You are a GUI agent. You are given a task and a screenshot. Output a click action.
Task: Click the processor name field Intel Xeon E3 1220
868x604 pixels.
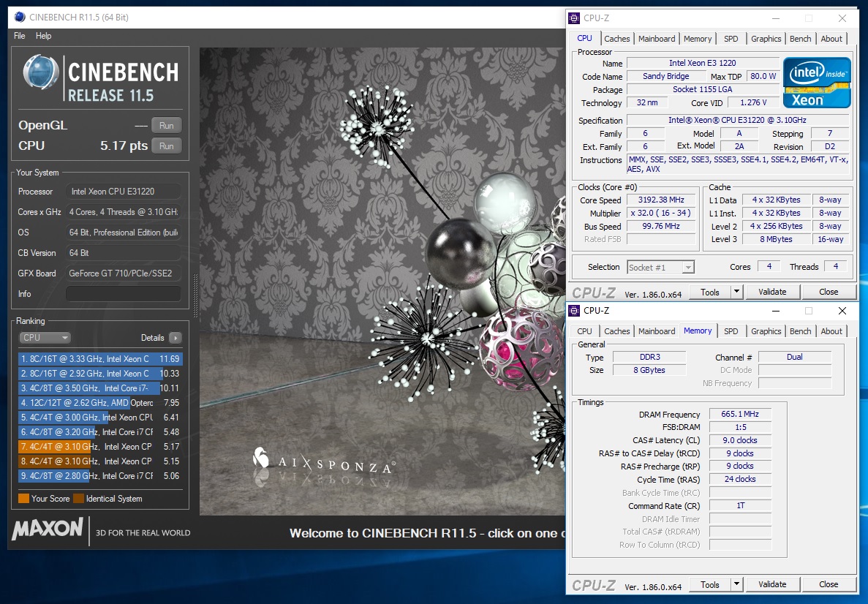[703, 63]
